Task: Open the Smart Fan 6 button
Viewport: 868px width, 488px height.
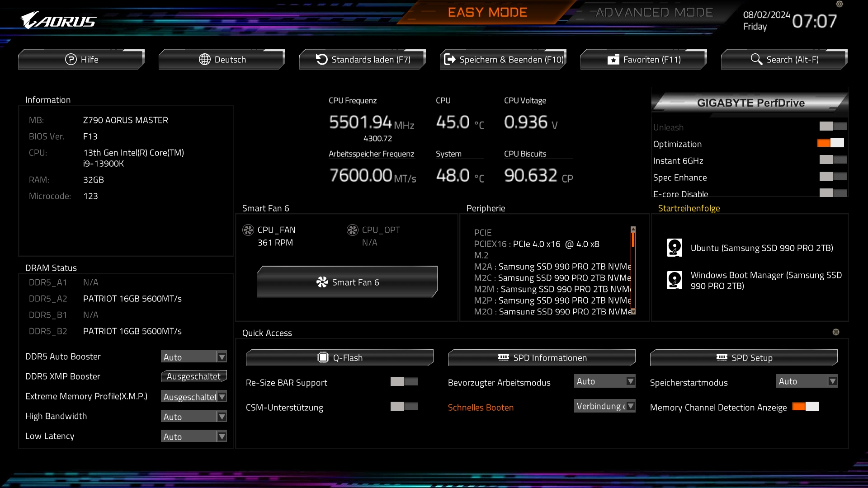Action: pyautogui.click(x=347, y=282)
